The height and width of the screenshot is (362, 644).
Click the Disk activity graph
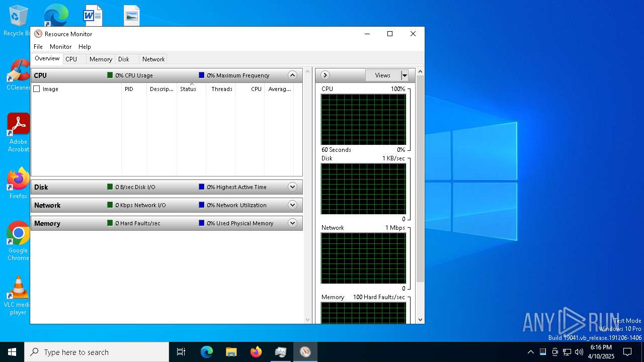pyautogui.click(x=363, y=189)
